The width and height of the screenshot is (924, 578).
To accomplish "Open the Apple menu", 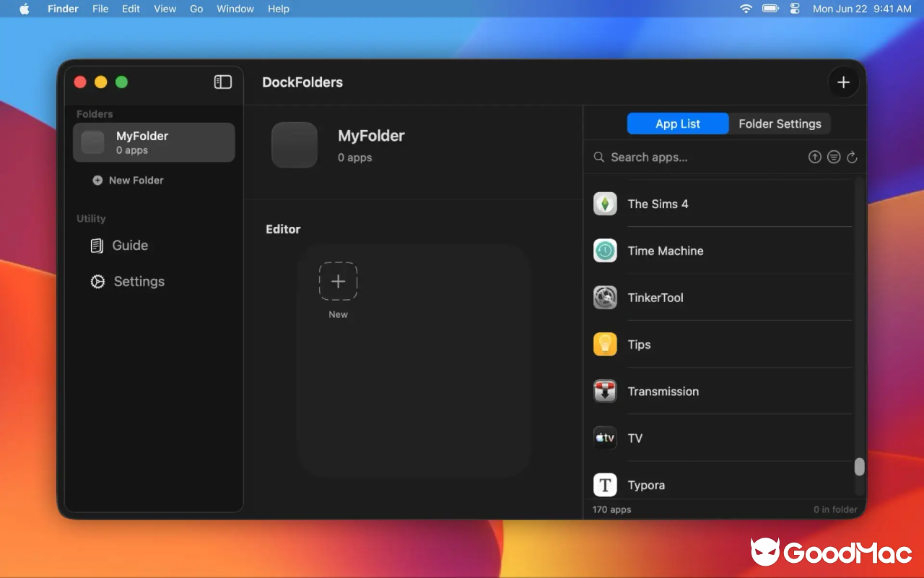I will pyautogui.click(x=25, y=9).
